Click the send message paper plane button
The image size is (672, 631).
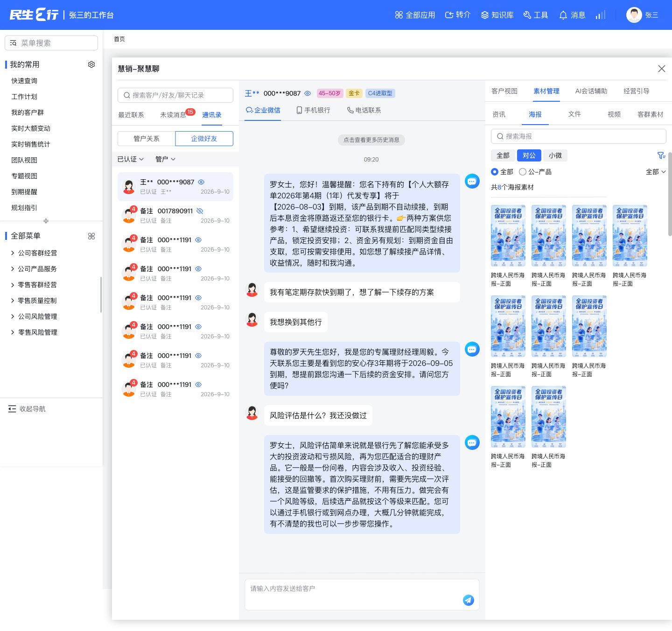coord(469,600)
